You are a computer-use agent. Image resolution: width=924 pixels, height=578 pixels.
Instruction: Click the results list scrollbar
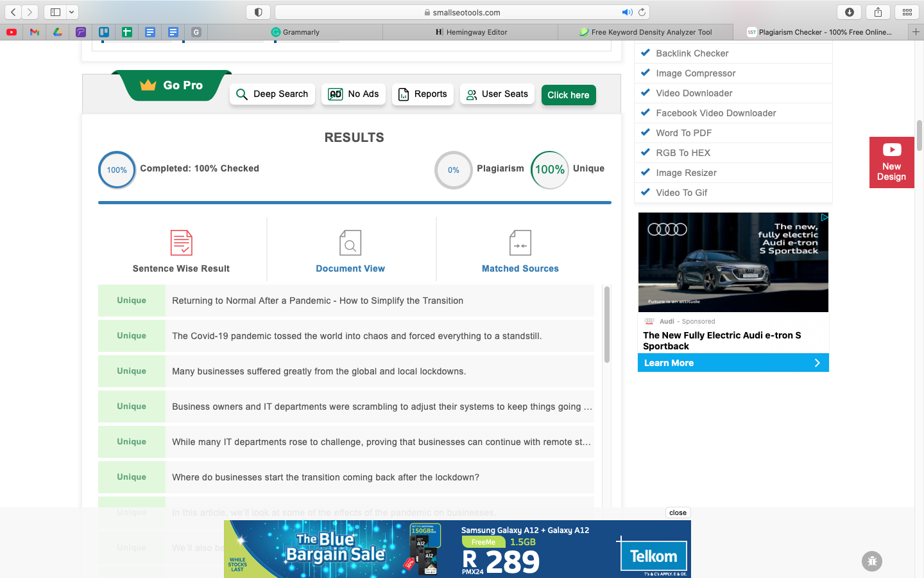click(x=607, y=324)
